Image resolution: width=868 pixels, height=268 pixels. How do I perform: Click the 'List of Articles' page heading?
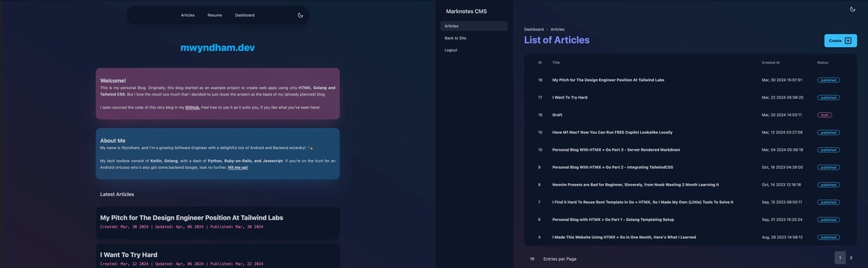(557, 40)
